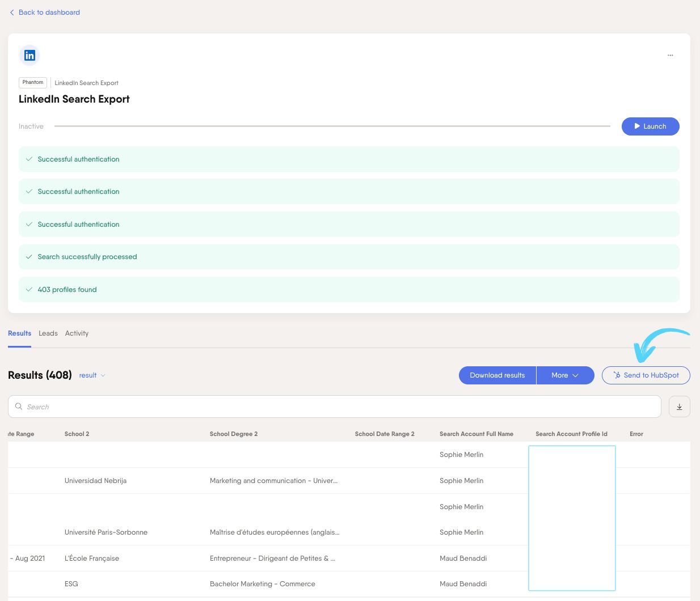This screenshot has height=601, width=700.
Task: Click Download results button
Action: (497, 375)
